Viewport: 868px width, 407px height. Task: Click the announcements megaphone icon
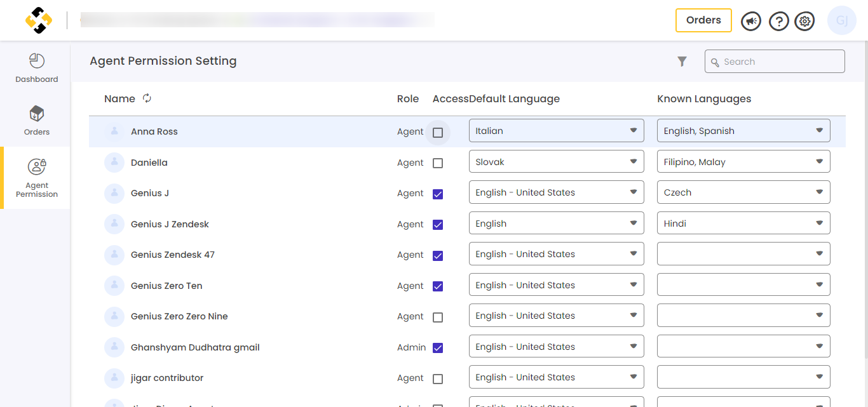point(750,20)
